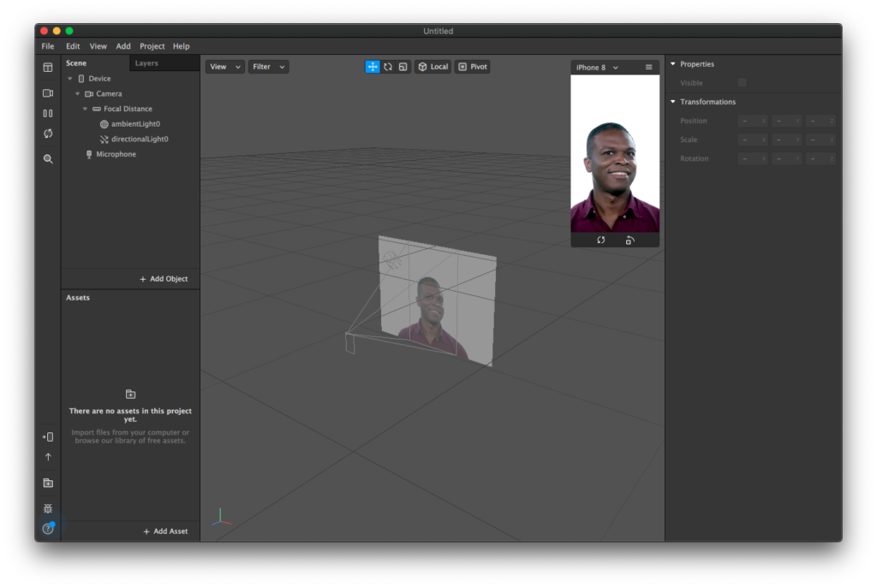
Task: Click the restart icon below simulator preview
Action: [600, 240]
